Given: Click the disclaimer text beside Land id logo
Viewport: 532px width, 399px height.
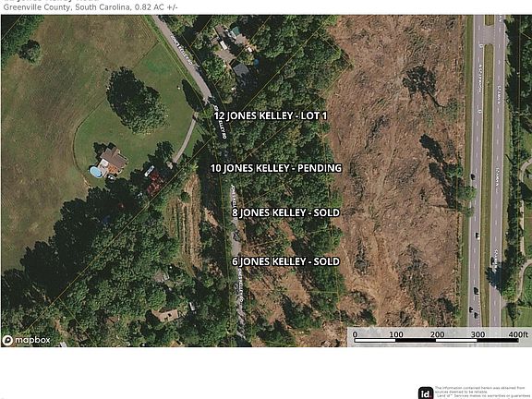Looking at the screenshot, I should pos(482,393).
